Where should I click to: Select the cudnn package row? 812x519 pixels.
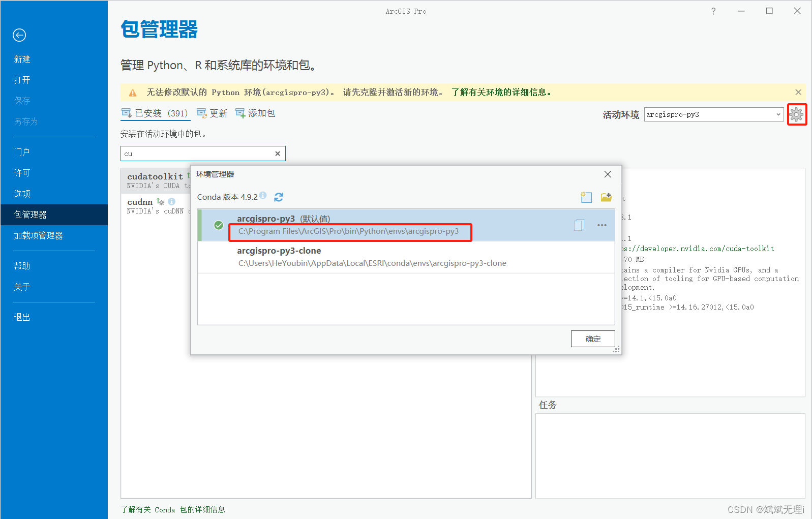pos(156,206)
